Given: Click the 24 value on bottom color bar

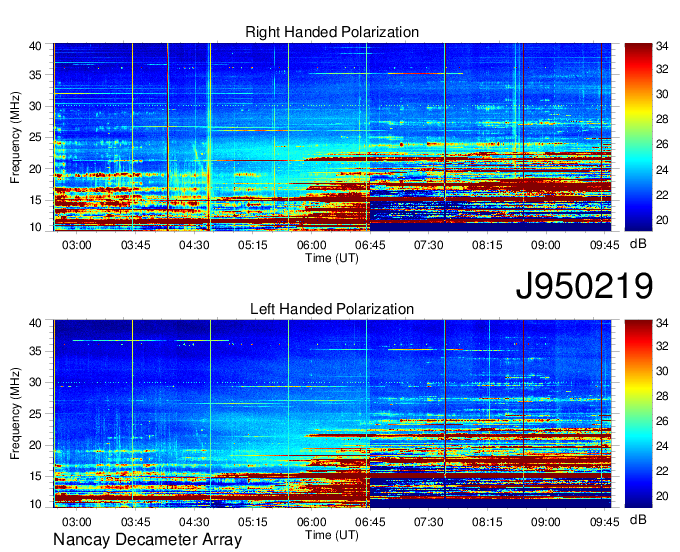Looking at the screenshot, I should 662,446.
